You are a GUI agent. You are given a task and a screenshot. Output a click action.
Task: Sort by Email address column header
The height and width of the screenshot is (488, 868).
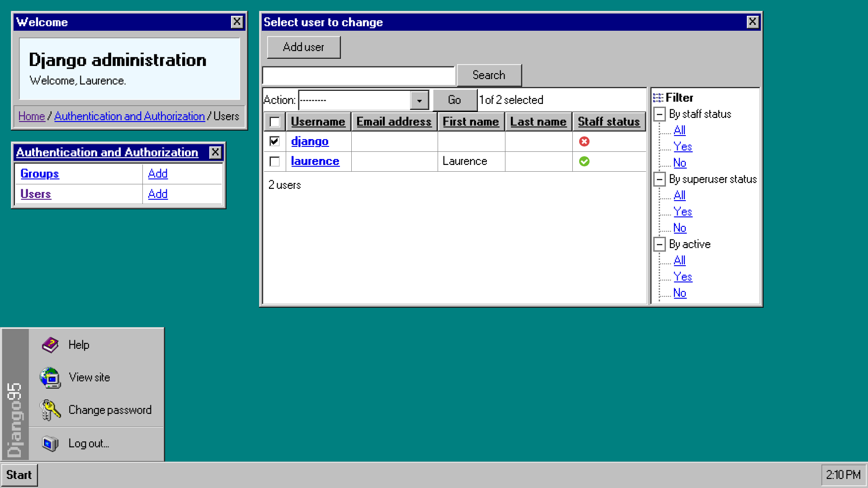pyautogui.click(x=394, y=122)
